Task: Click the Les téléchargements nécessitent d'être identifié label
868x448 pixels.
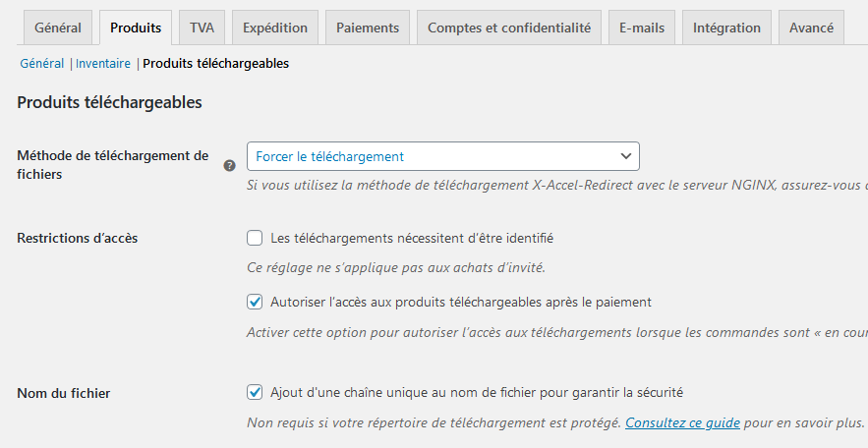Action: [x=412, y=239]
